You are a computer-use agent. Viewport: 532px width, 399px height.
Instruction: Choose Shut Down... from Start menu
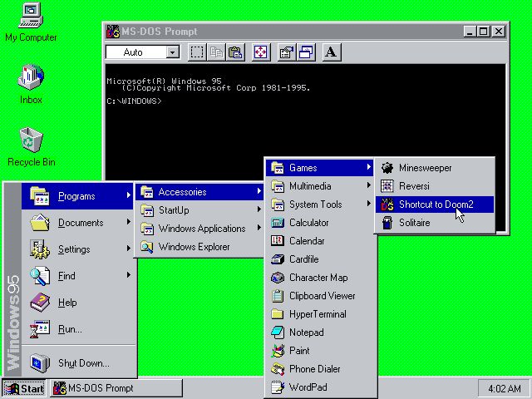pos(77,362)
